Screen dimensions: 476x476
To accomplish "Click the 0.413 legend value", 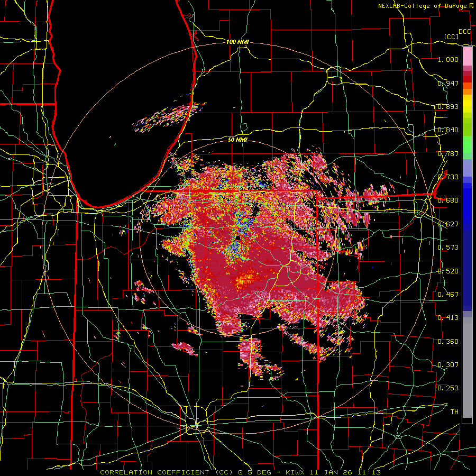I will pyautogui.click(x=448, y=318).
